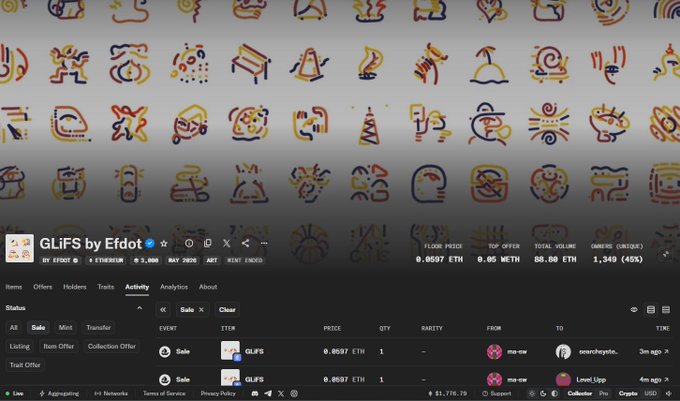Open the GLiFS item thumbnail in the 3m ago row

click(x=230, y=351)
